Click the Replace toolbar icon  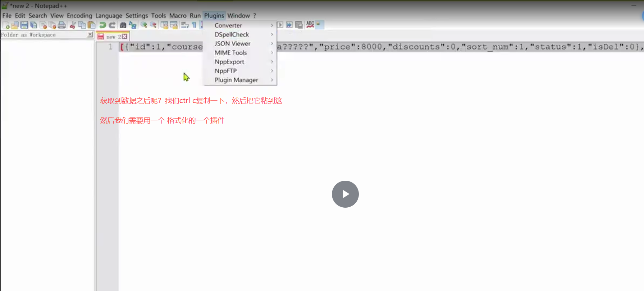(x=133, y=25)
